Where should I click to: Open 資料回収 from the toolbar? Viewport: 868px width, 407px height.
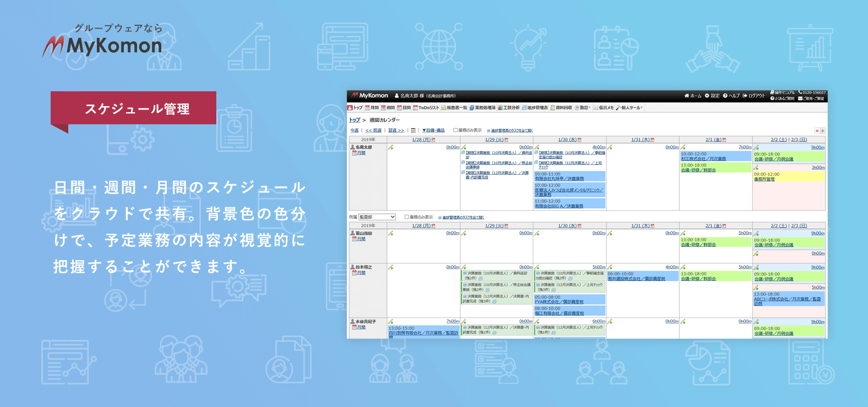(x=561, y=108)
